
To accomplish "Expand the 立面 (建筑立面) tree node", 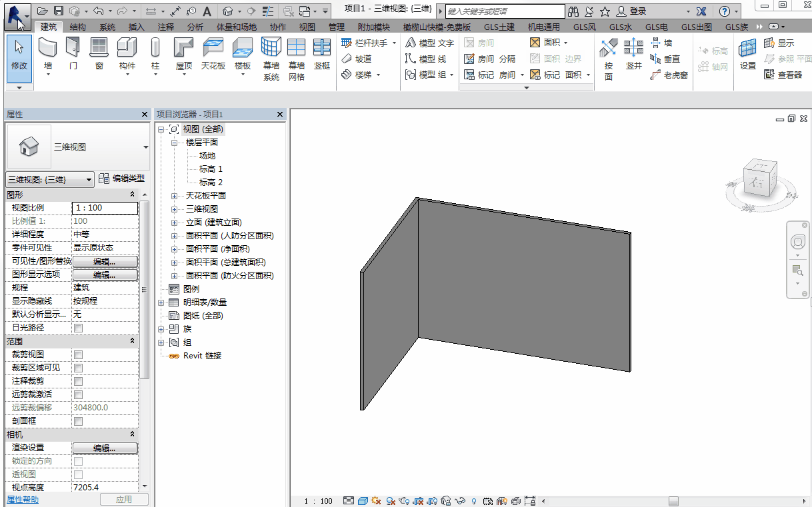I will coord(175,223).
